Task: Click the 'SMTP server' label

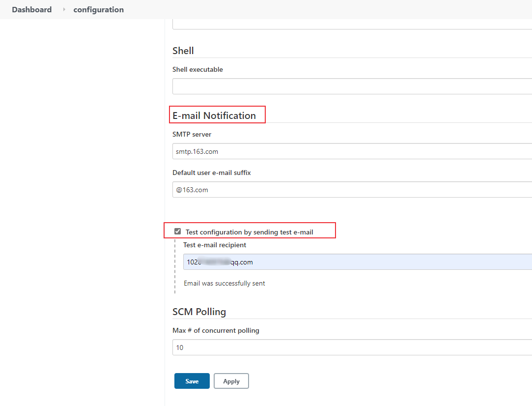Action: pyautogui.click(x=192, y=134)
